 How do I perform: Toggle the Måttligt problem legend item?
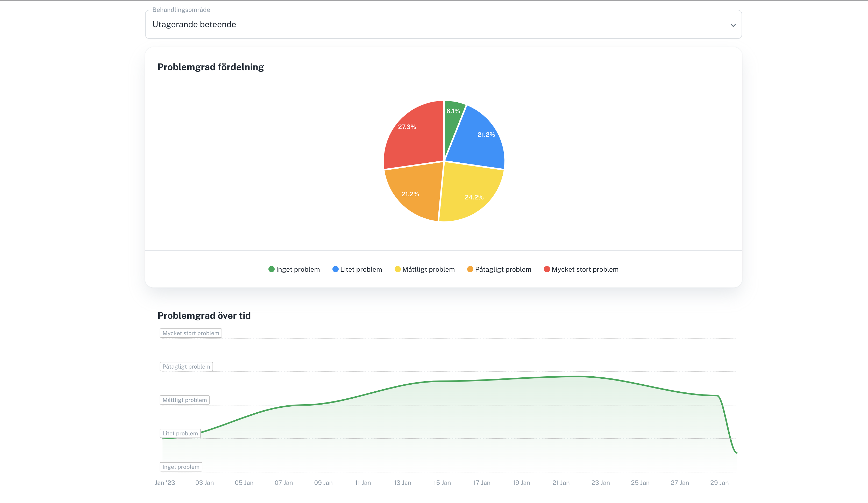(x=425, y=269)
